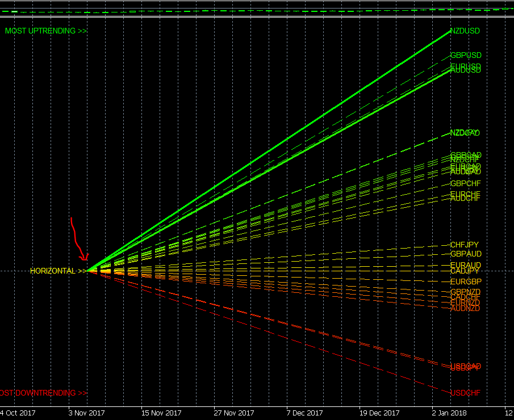Image resolution: width=514 pixels, height=420 pixels.
Task: Click the AUDCHF label
Action: click(465, 199)
